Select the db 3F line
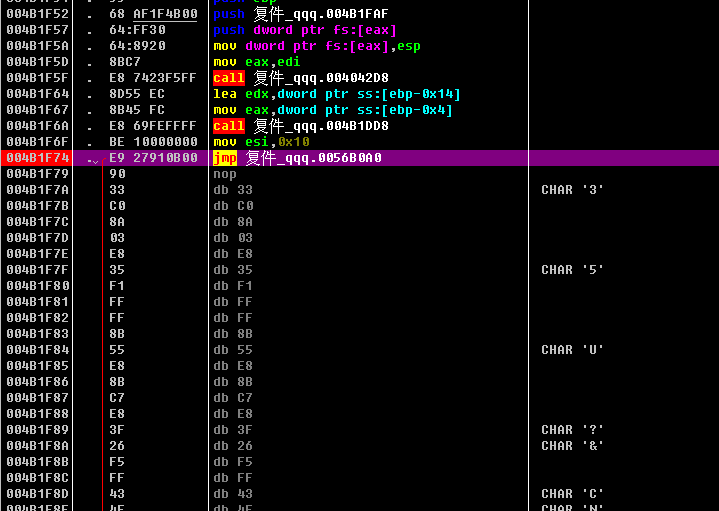Image resolution: width=719 pixels, height=511 pixels. point(233,430)
